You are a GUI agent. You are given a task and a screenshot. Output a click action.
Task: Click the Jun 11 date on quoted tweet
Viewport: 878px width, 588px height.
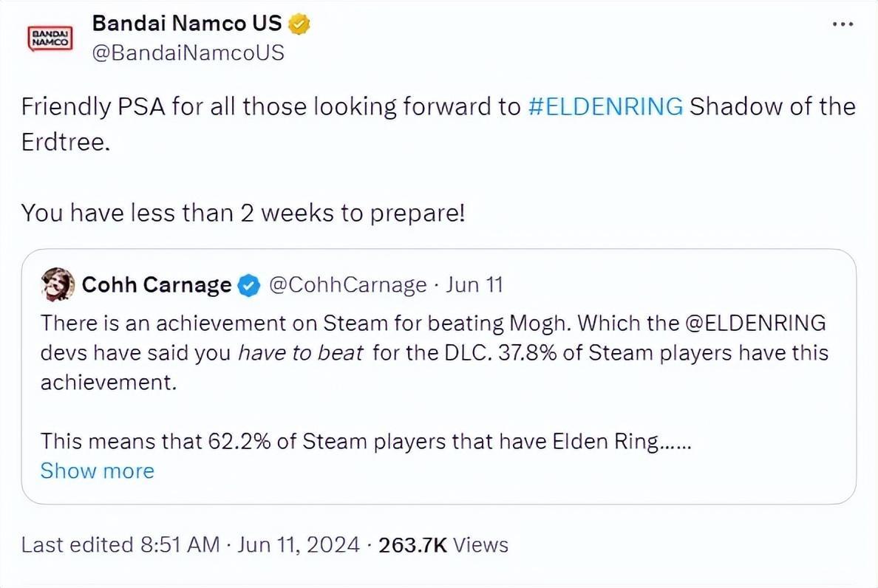(474, 285)
